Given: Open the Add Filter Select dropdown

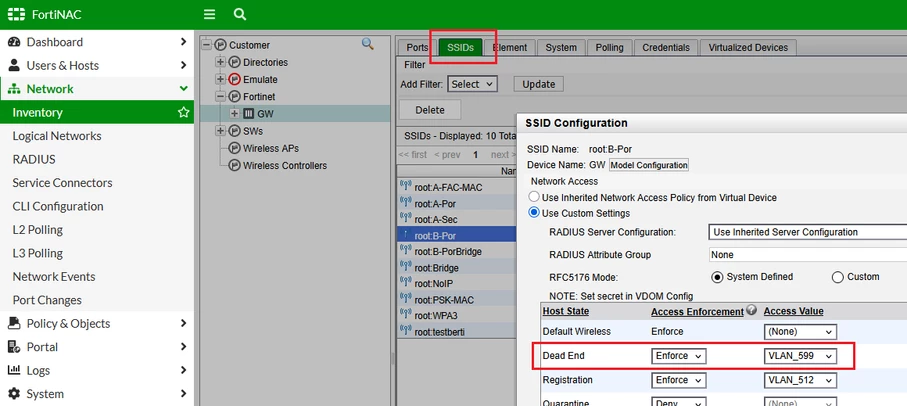Looking at the screenshot, I should coord(472,84).
